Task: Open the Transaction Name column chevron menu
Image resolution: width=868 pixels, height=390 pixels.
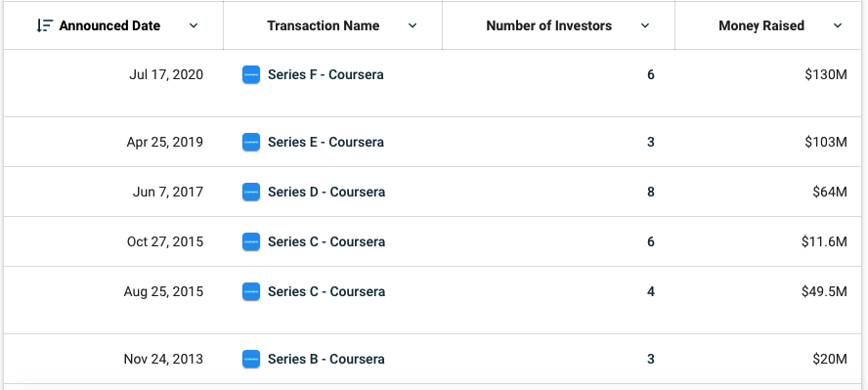Action: (412, 25)
